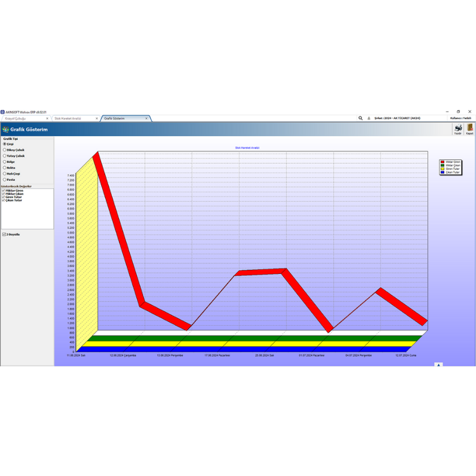
Task: Select the Pasta chart type
Action: 5,180
